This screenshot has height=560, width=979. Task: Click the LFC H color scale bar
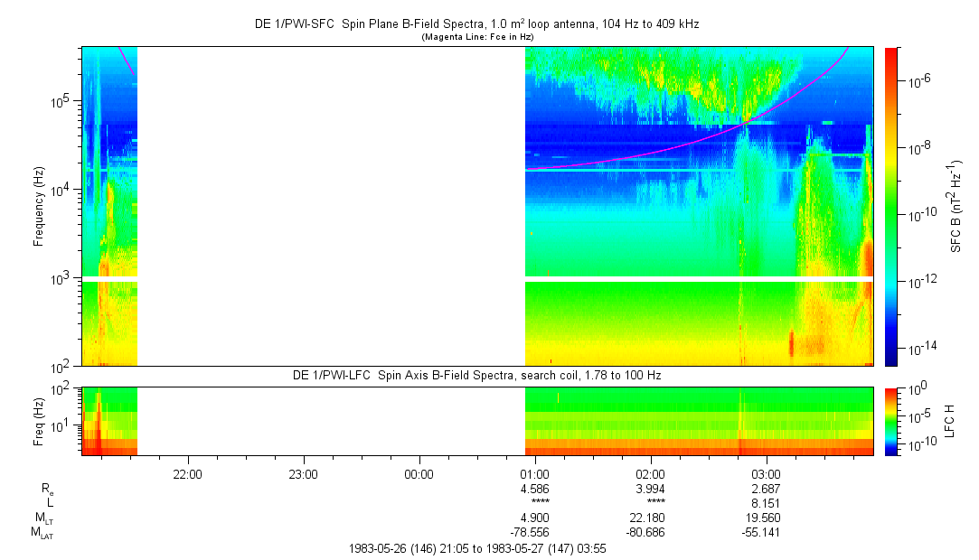[x=891, y=421]
